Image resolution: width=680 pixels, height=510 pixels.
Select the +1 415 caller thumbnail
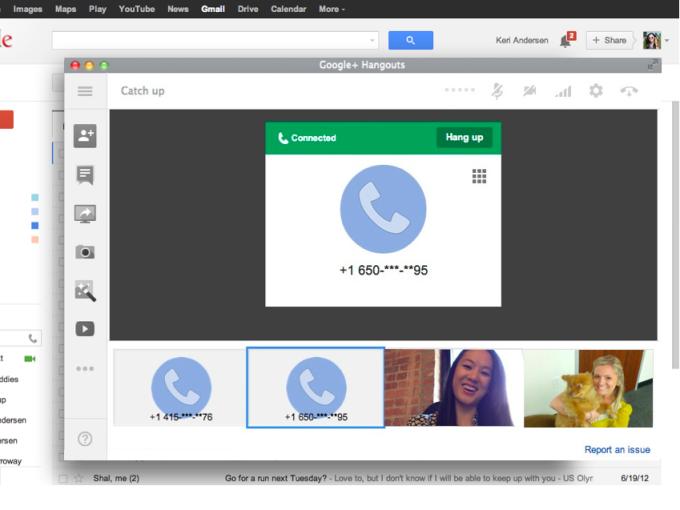point(180,388)
